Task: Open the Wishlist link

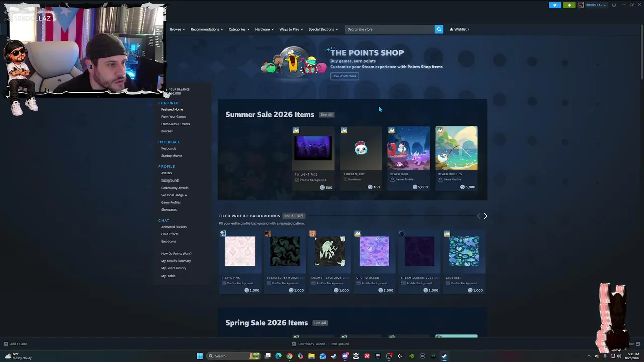Action: [459, 29]
